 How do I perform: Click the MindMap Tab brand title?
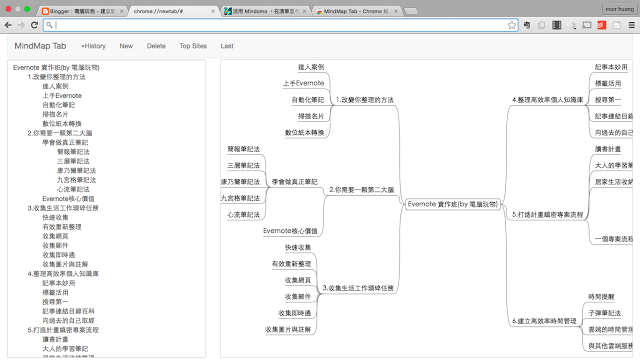[40, 46]
